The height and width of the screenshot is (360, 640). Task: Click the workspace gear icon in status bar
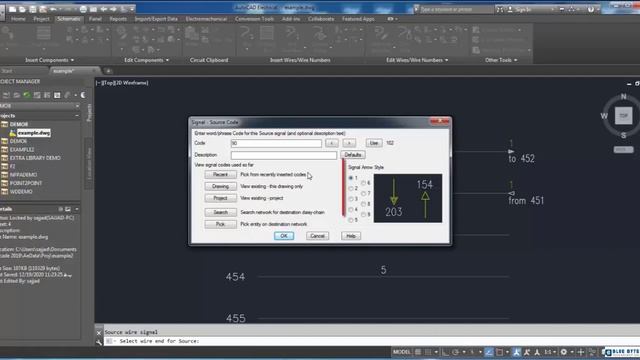point(564,352)
